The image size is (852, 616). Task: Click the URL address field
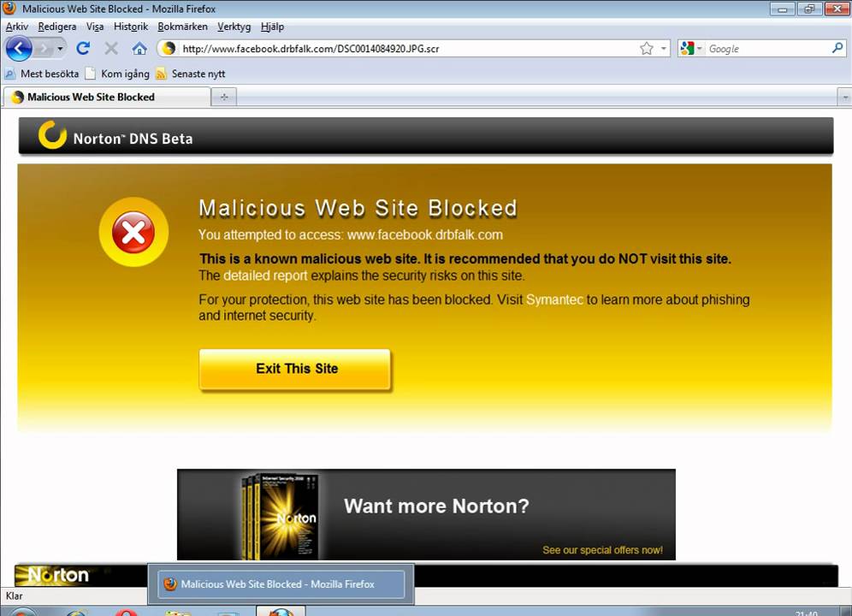tap(407, 49)
